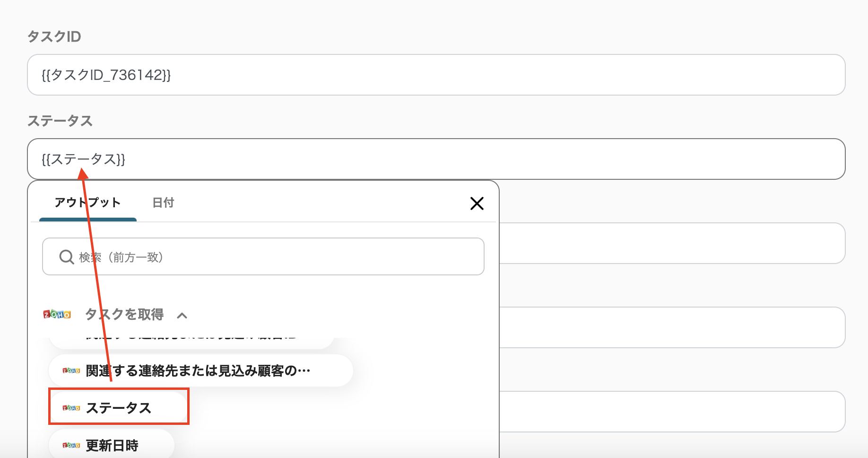Click the Zoho icon on the ステータス list item

click(x=69, y=407)
